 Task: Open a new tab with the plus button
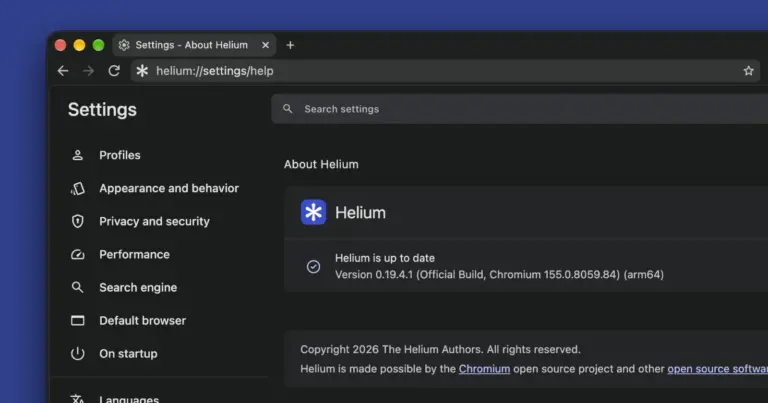(290, 45)
